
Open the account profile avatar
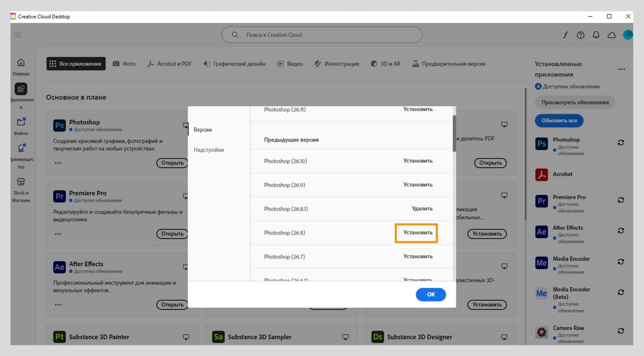click(628, 35)
